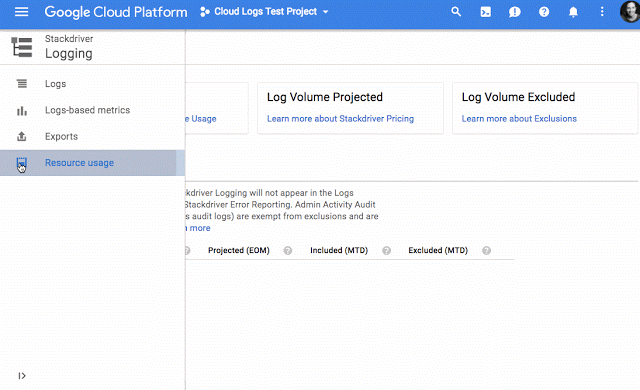Image resolution: width=640 pixels, height=390 pixels.
Task: Click the partially visible Usage link
Action: (201, 119)
